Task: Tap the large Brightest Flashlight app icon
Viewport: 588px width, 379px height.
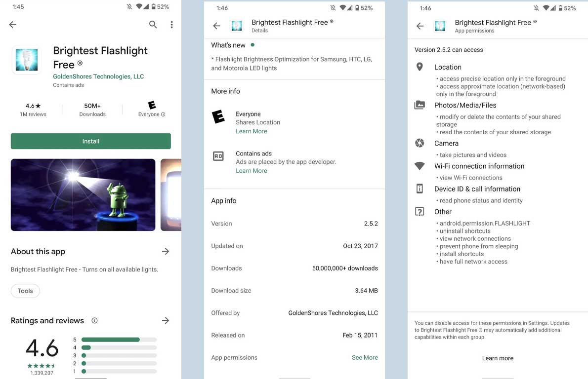Action: coord(27,60)
